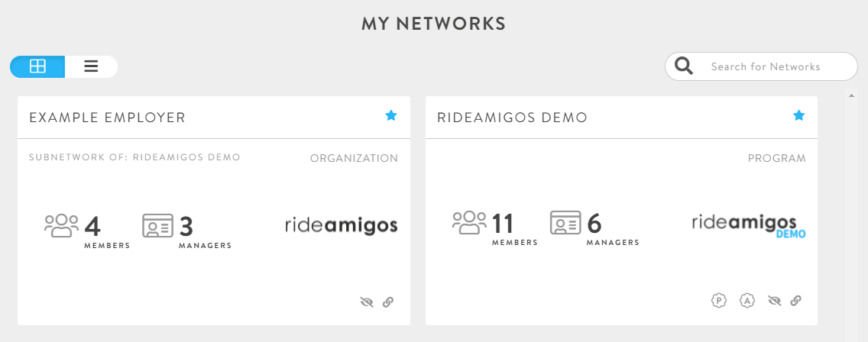Screen dimensions: 868x342
Task: Click the A badge icon on RideAmigos Demo
Action: (x=747, y=301)
